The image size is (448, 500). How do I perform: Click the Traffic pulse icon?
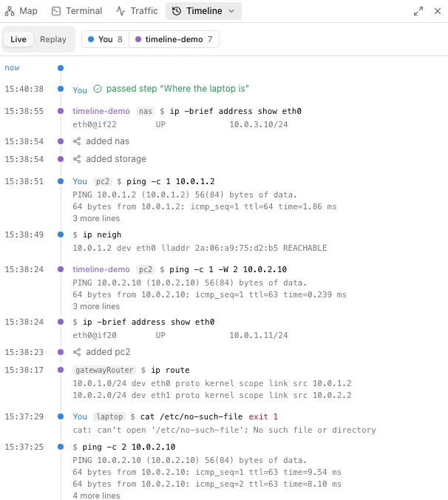click(x=121, y=11)
